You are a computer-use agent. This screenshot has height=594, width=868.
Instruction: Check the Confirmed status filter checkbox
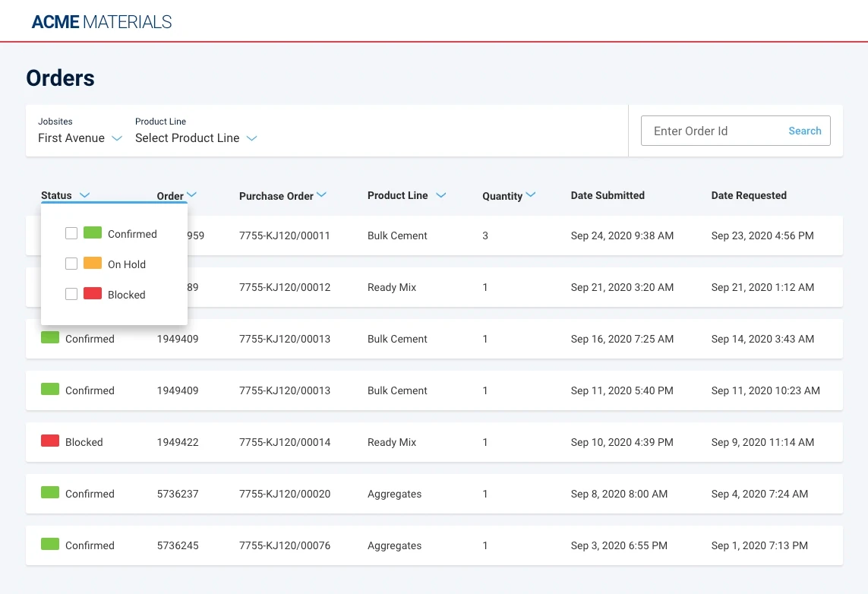71,233
